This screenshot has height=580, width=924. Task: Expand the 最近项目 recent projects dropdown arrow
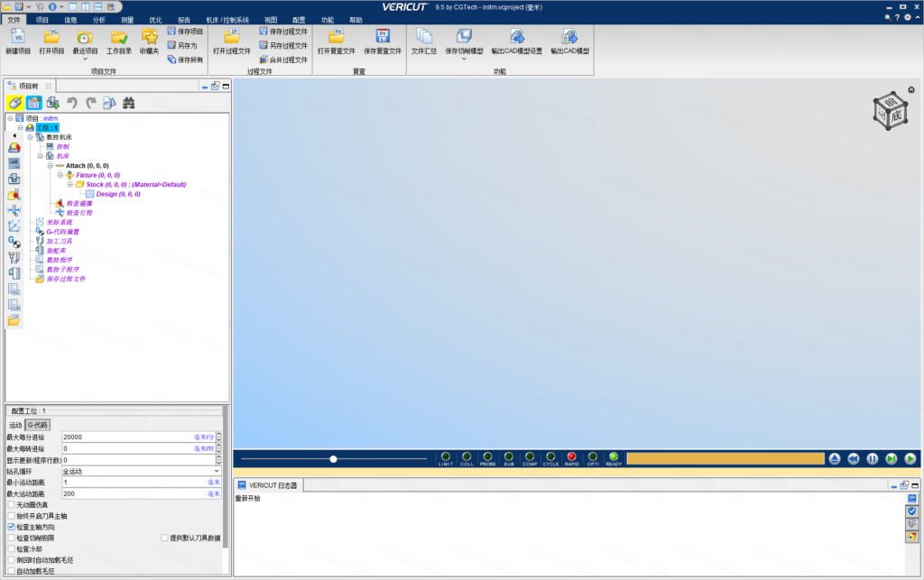coord(85,59)
